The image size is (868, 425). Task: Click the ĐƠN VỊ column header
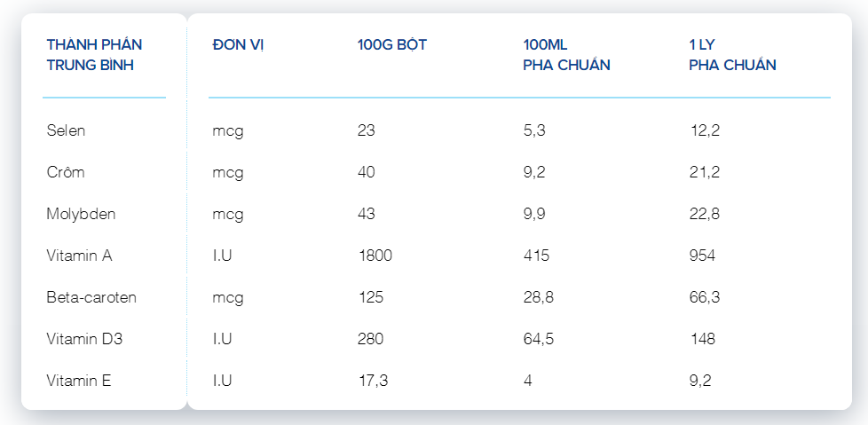click(x=238, y=45)
